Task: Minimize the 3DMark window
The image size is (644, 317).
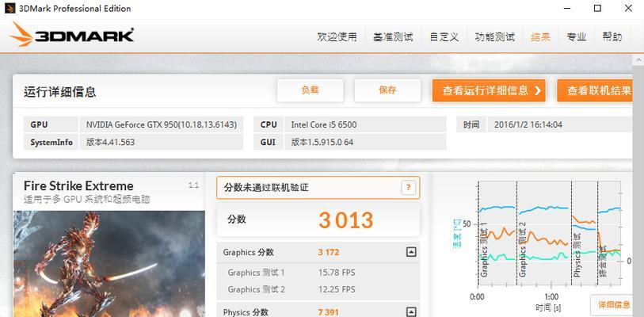Action: click(567, 8)
